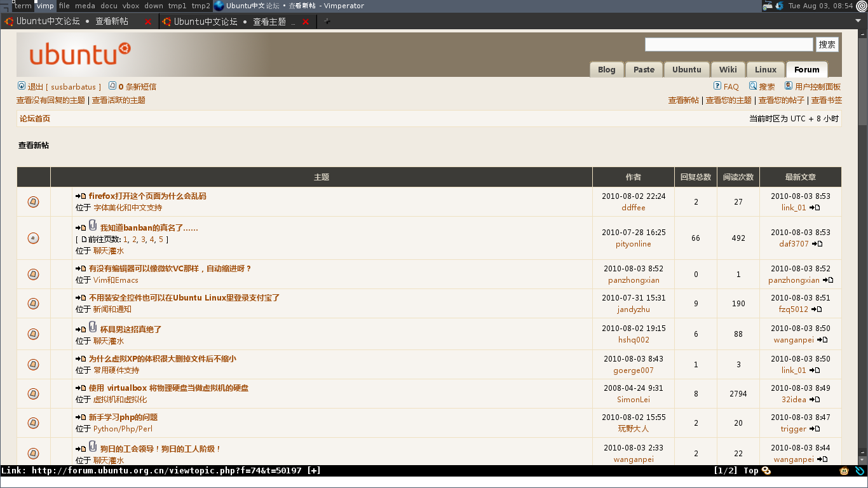Close the first 查看新帖 browser tab

(x=148, y=22)
